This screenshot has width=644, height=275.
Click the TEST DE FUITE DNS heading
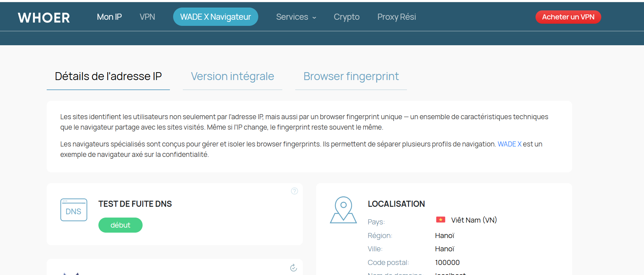[x=135, y=204]
